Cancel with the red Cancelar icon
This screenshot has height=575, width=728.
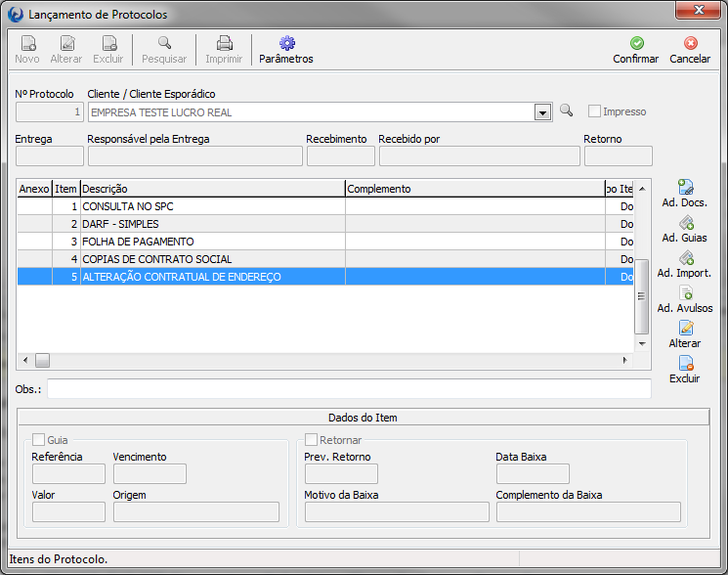[x=691, y=43]
